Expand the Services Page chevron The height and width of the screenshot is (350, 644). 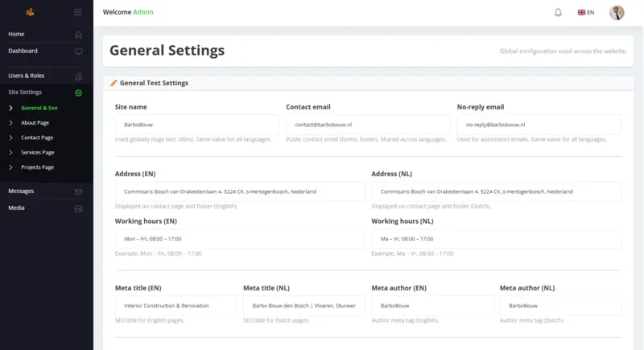pos(10,152)
